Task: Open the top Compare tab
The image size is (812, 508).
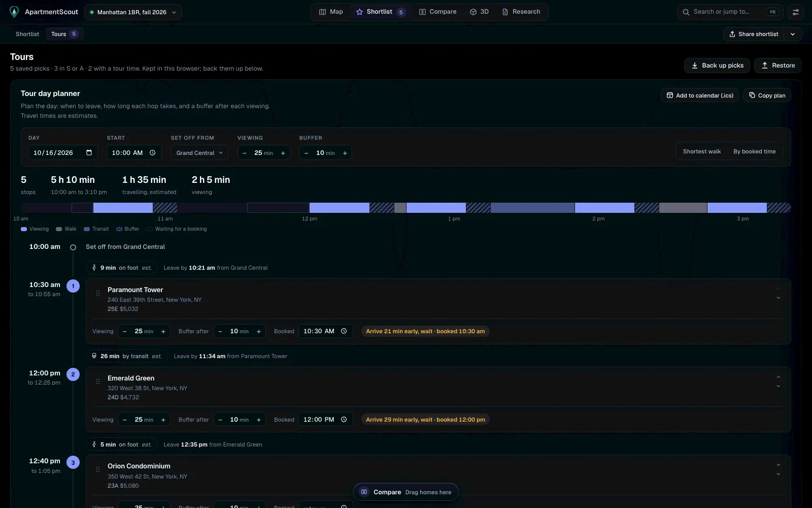Action: pos(437,12)
